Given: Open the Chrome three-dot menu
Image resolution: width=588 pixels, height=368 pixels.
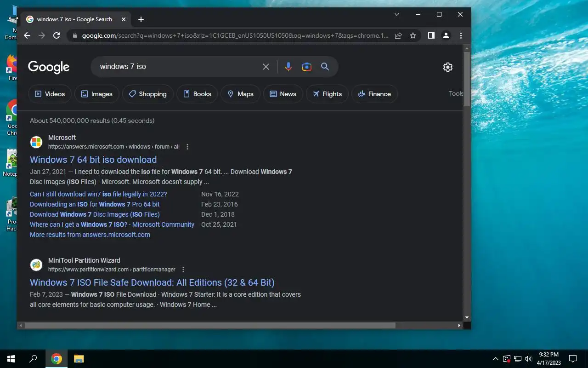Looking at the screenshot, I should (x=461, y=35).
